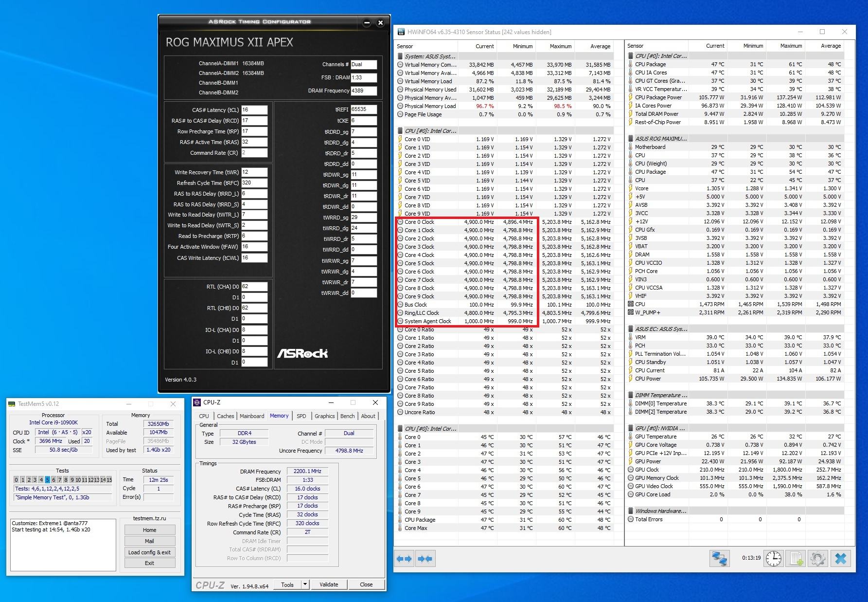This screenshot has width=868, height=602.
Task: Click the RAS# Active Time (tRAS) field
Action: 254,142
